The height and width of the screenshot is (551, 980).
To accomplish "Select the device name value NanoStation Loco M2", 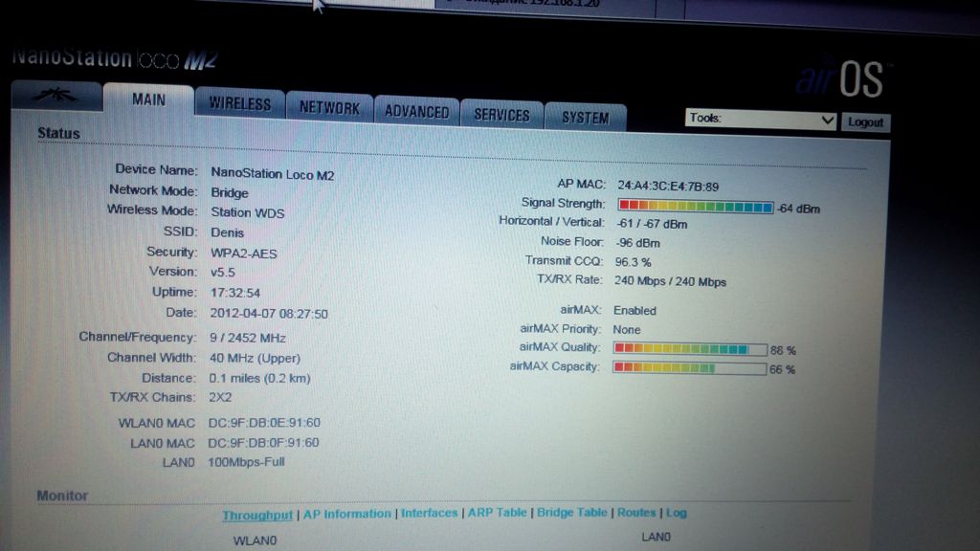I will 273,174.
